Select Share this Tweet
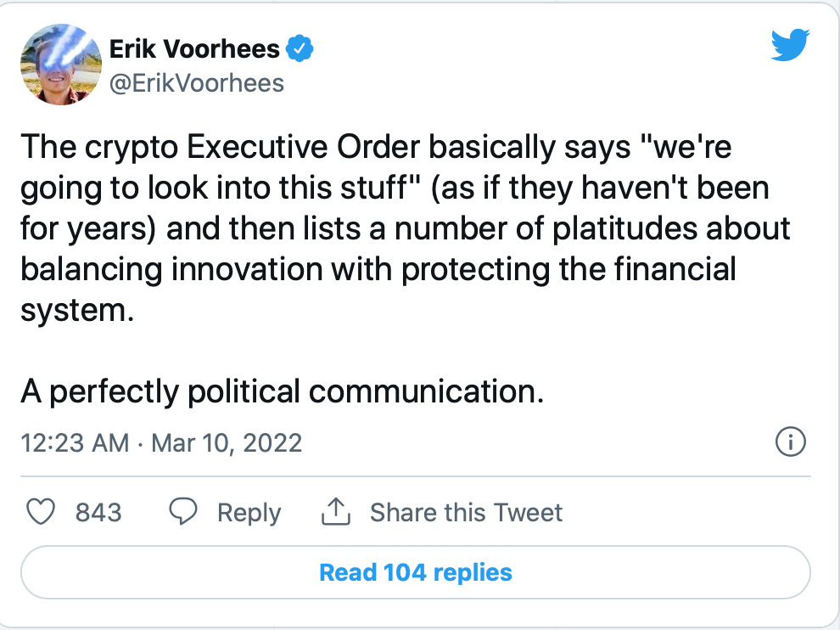This screenshot has height=630, width=840. (466, 512)
